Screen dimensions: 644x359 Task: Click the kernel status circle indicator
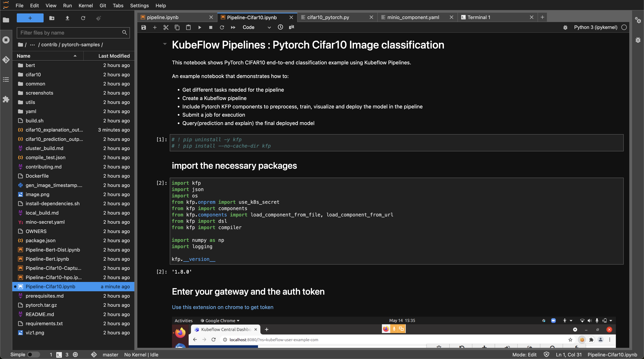click(624, 27)
